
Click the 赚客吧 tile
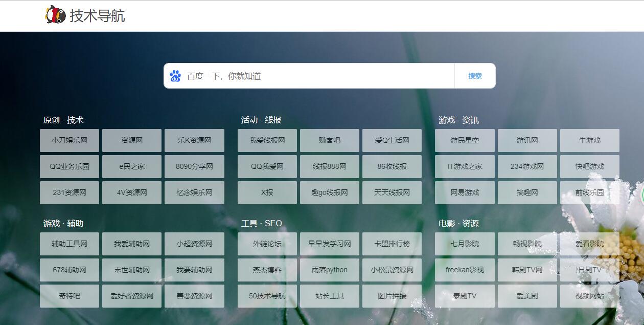point(330,140)
